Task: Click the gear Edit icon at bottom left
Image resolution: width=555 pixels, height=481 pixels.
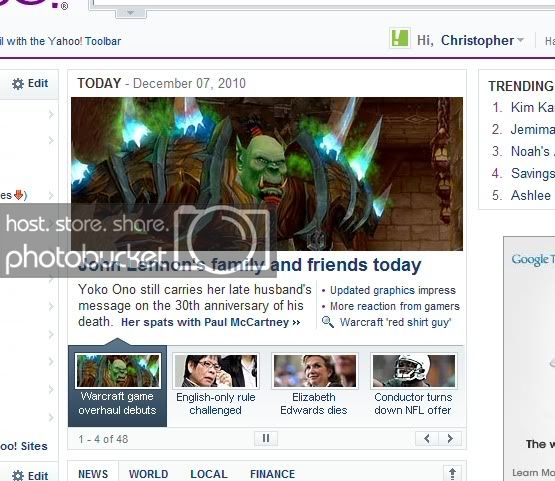Action: click(x=18, y=475)
